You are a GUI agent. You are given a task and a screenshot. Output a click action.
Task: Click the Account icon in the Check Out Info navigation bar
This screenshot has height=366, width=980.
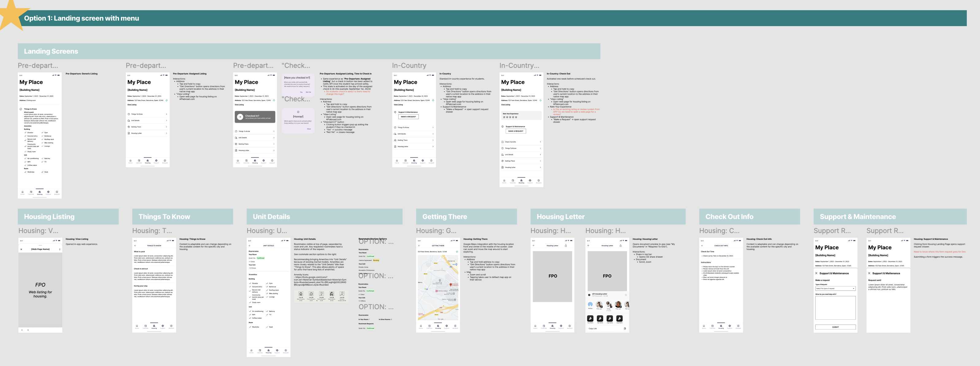click(738, 326)
